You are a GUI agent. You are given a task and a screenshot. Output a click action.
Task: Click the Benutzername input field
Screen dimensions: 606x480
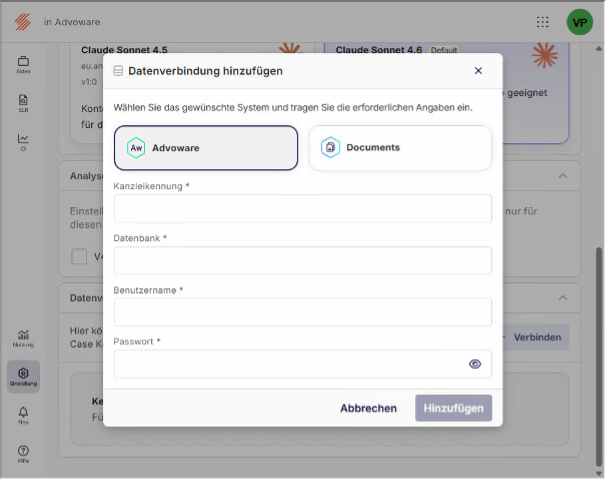[303, 312]
